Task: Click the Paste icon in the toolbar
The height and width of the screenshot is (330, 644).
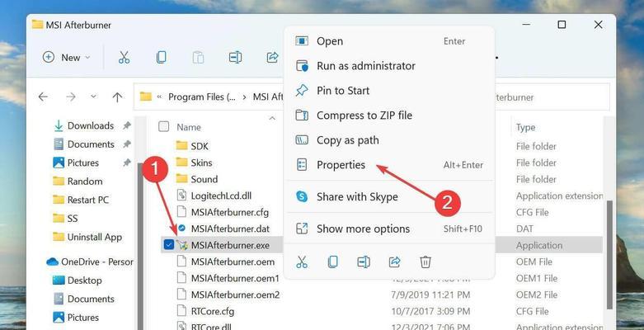Action: pos(198,58)
